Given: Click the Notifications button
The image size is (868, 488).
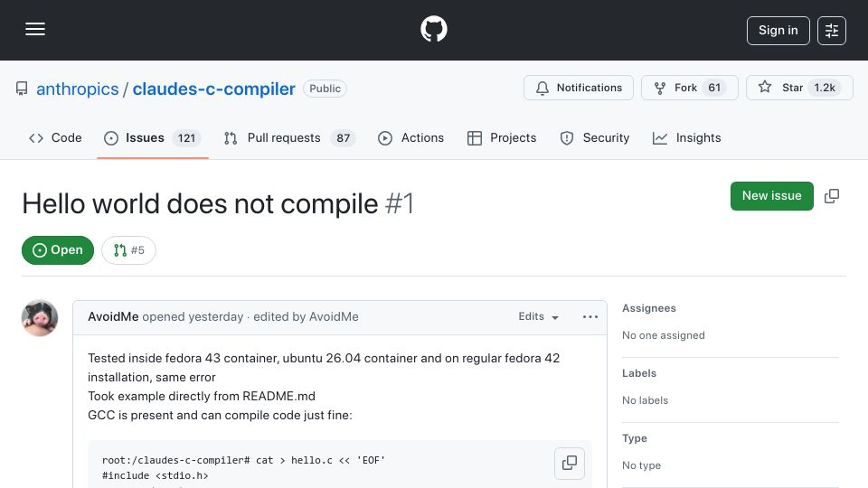Looking at the screenshot, I should pyautogui.click(x=579, y=88).
